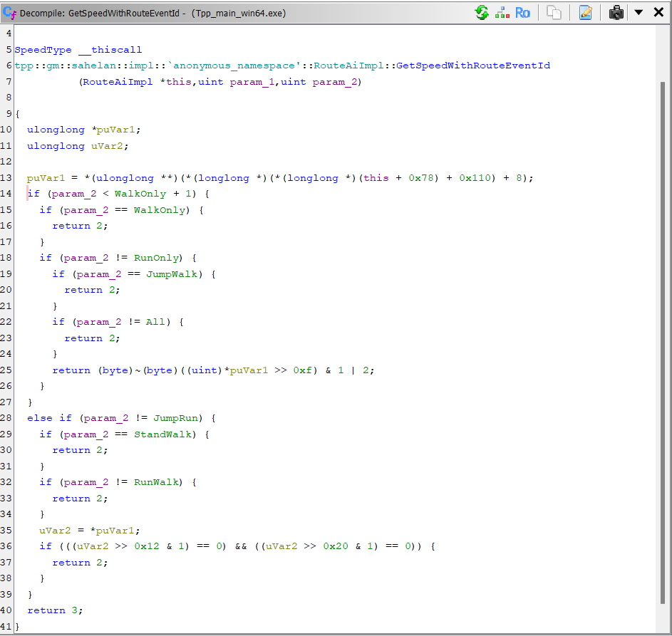This screenshot has height=636, width=672.
Task: Click the RunOnly enum constant
Action: point(156,258)
